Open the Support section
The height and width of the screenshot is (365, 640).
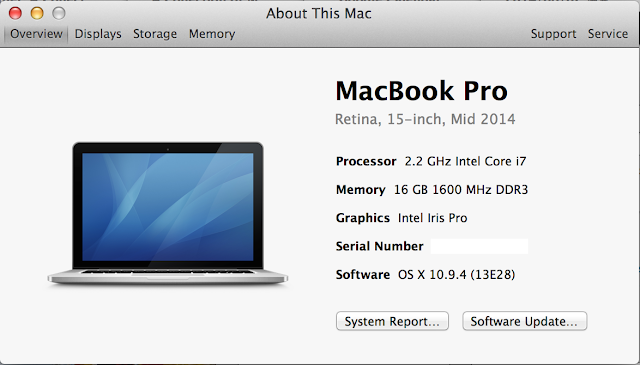(x=553, y=34)
